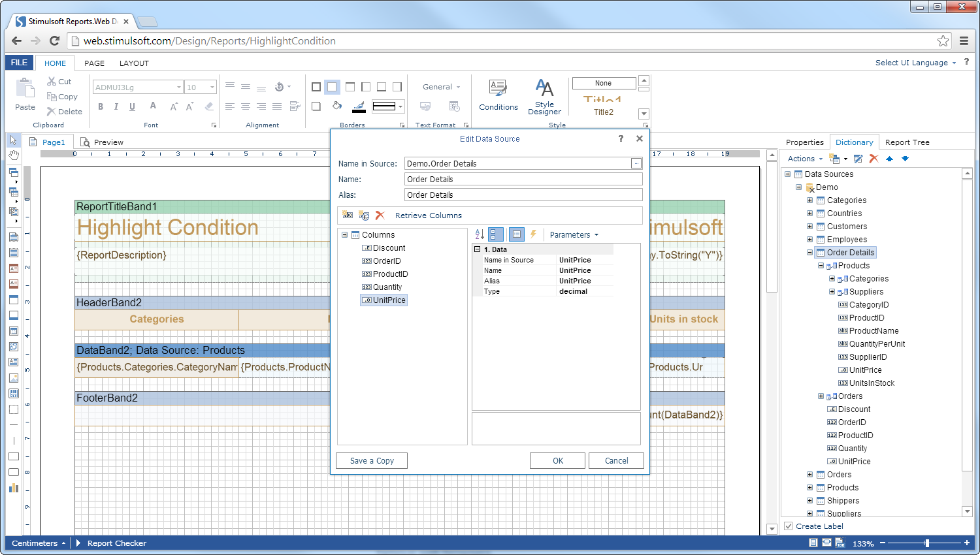The width and height of the screenshot is (980, 555).
Task: Open the Report Tree panel tab
Action: click(907, 142)
